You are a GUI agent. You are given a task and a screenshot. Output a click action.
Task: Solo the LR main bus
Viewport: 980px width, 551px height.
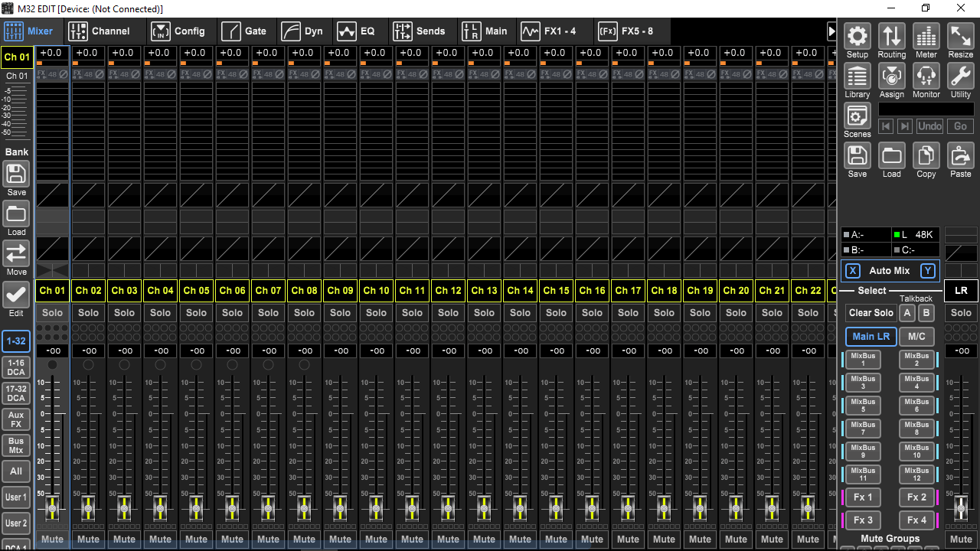961,312
